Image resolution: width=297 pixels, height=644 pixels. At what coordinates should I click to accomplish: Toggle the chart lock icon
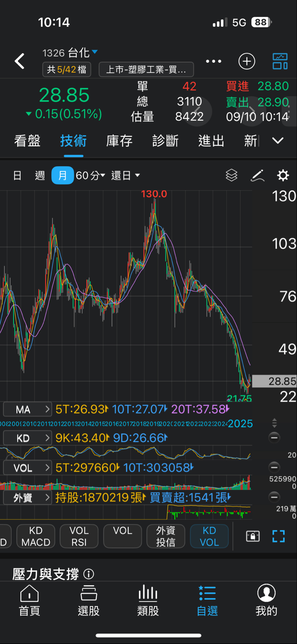[253, 536]
